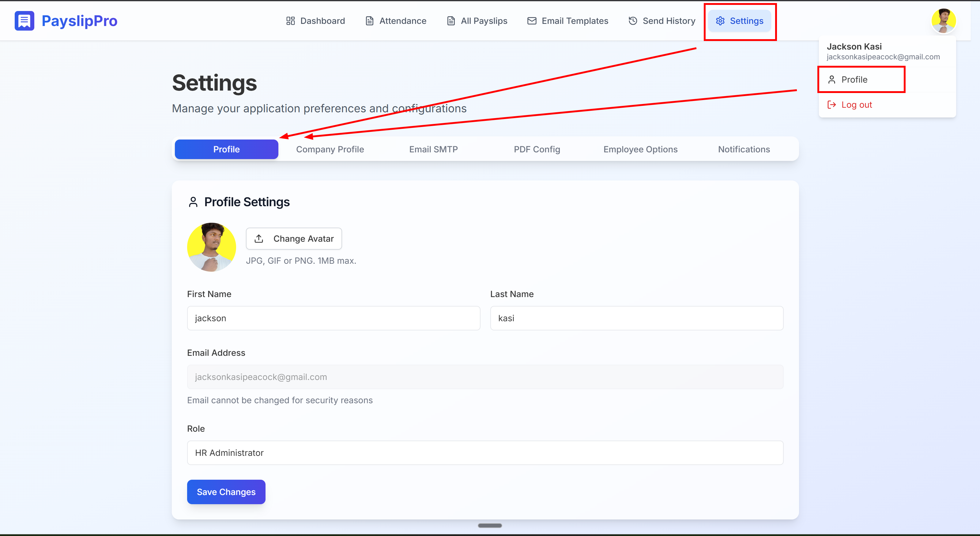
Task: Switch to Notifications tab
Action: tap(744, 149)
